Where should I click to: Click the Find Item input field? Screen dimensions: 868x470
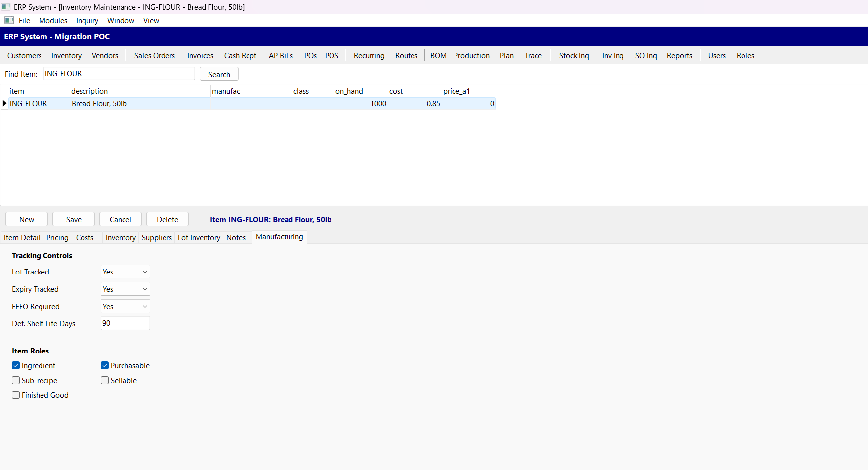tap(119, 74)
